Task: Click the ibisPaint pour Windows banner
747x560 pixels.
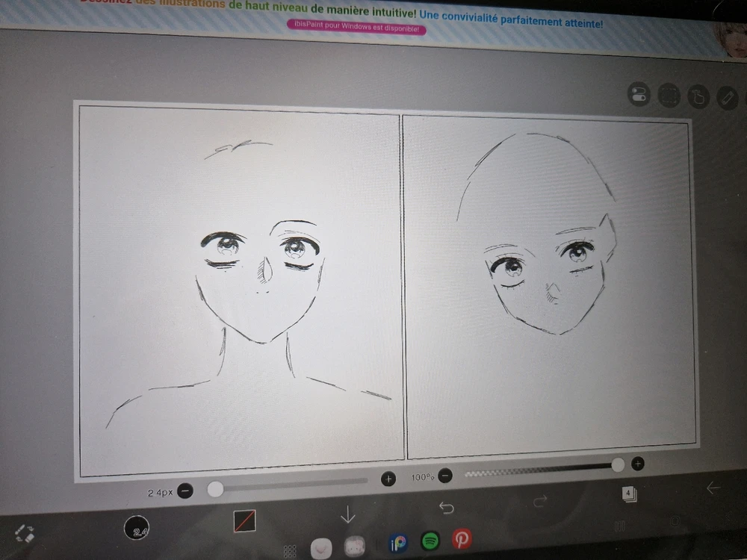Action: point(356,30)
